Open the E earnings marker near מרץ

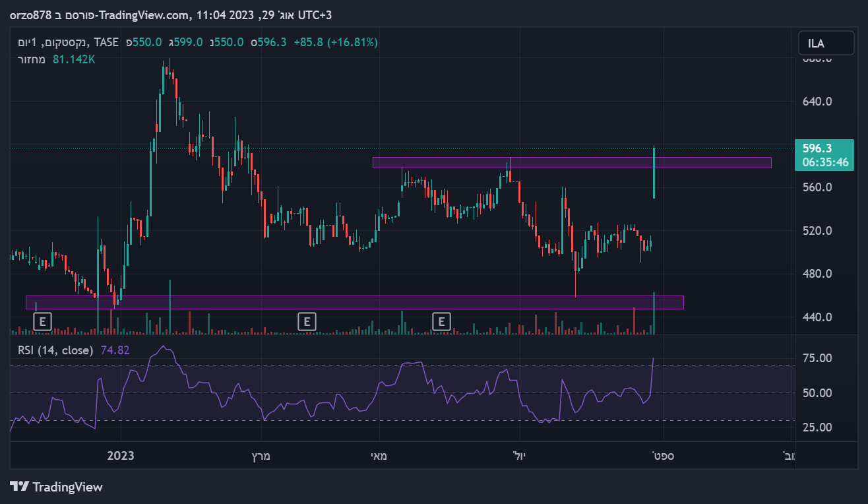[306, 321]
